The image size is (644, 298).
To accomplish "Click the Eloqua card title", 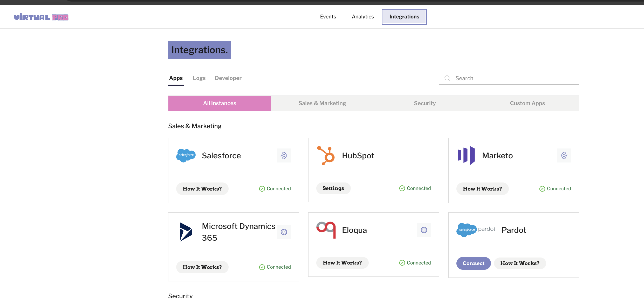I will tap(354, 230).
